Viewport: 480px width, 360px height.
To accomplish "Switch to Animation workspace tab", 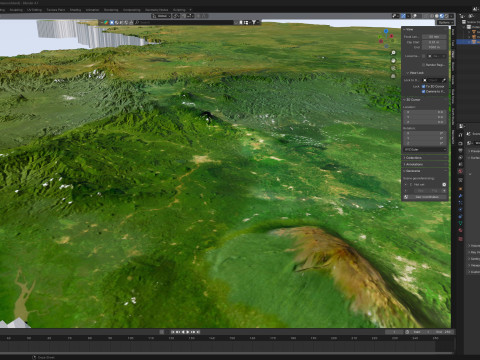I will point(92,10).
